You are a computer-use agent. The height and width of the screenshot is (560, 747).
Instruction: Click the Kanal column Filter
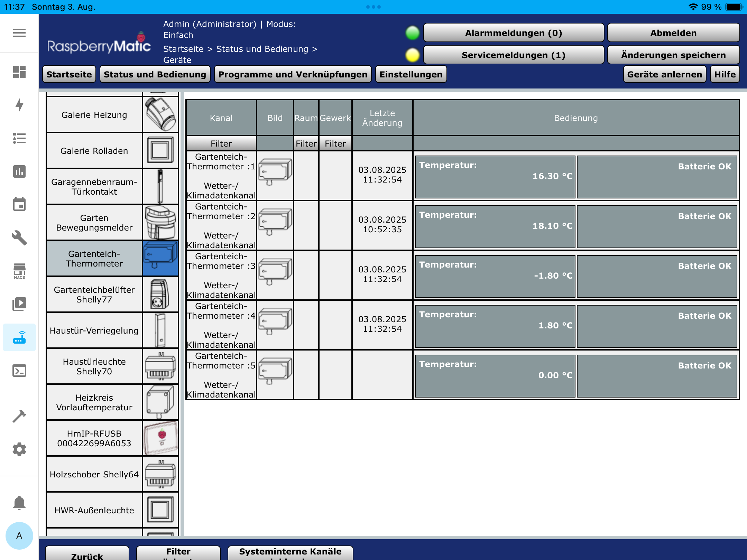click(221, 143)
